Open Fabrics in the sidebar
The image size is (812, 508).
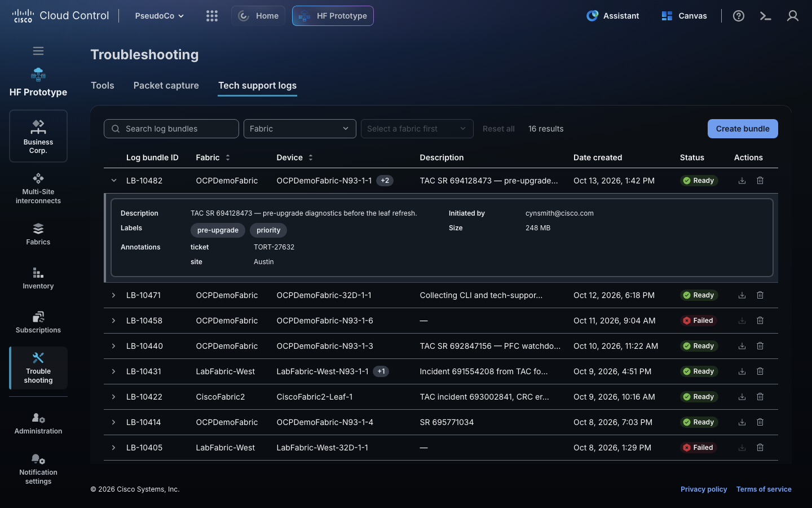coord(38,234)
